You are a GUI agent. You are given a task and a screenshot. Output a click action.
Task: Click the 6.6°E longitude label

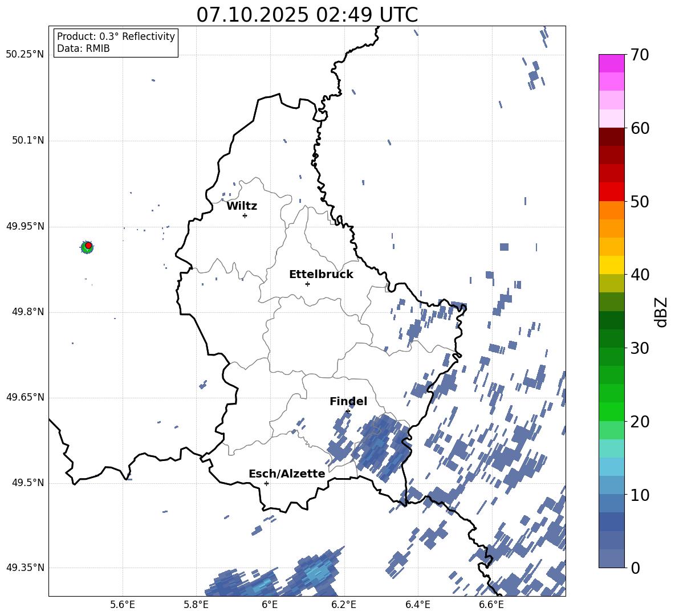pos(491,605)
